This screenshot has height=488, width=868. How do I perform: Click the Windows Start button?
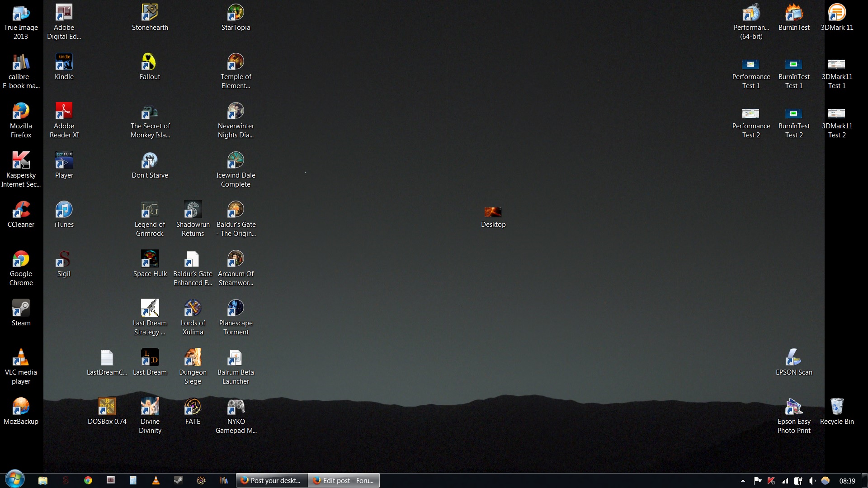[14, 479]
